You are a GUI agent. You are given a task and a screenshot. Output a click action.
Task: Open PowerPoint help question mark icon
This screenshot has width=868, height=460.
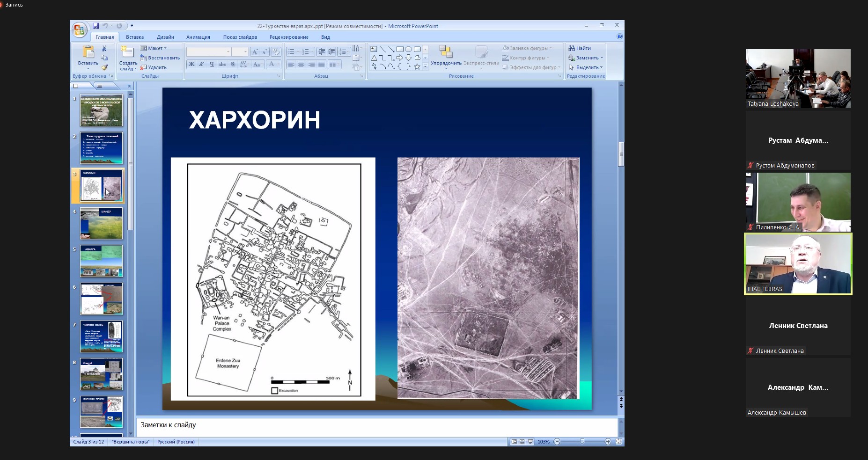pyautogui.click(x=619, y=37)
